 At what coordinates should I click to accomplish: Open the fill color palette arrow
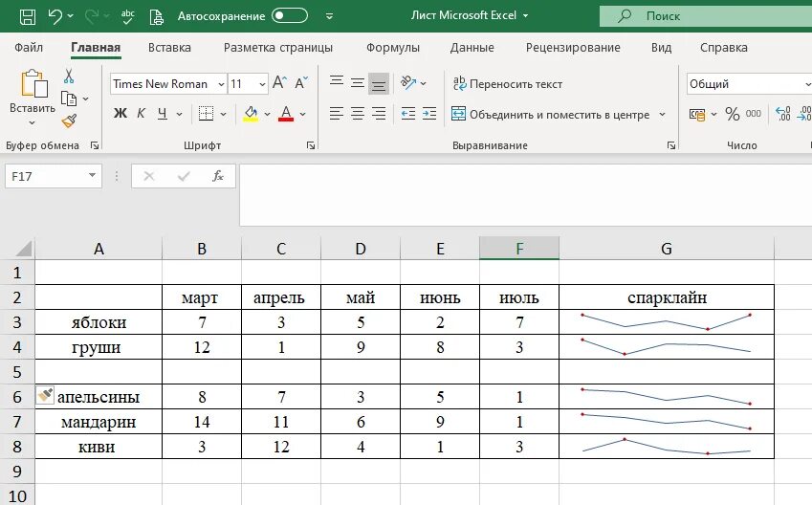coord(267,114)
